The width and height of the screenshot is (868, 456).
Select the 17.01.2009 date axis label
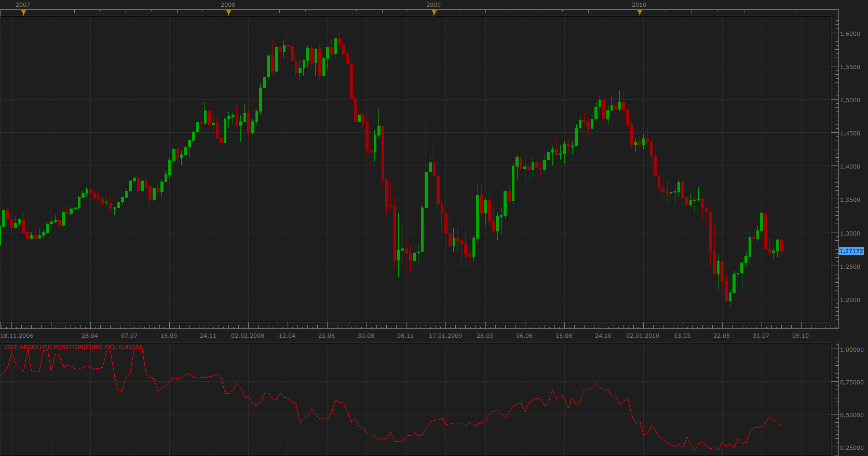(x=445, y=336)
